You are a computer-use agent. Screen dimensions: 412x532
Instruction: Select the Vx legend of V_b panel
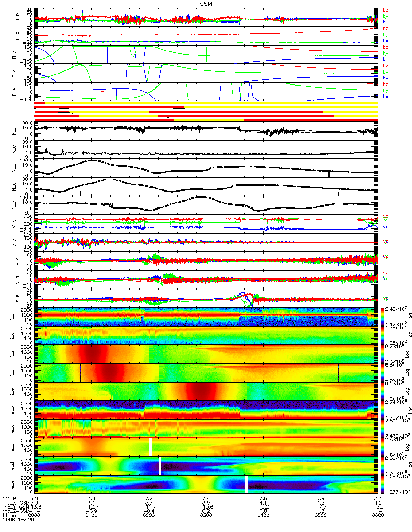click(x=385, y=227)
